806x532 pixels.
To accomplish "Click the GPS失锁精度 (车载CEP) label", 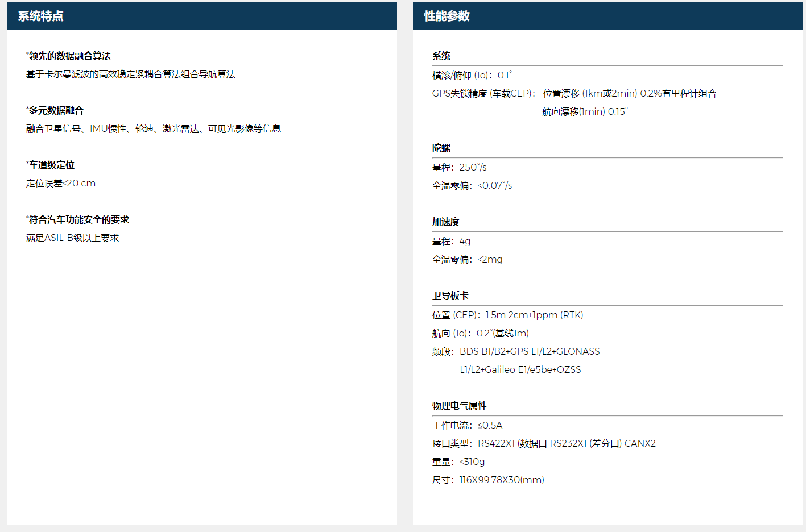I will point(484,93).
